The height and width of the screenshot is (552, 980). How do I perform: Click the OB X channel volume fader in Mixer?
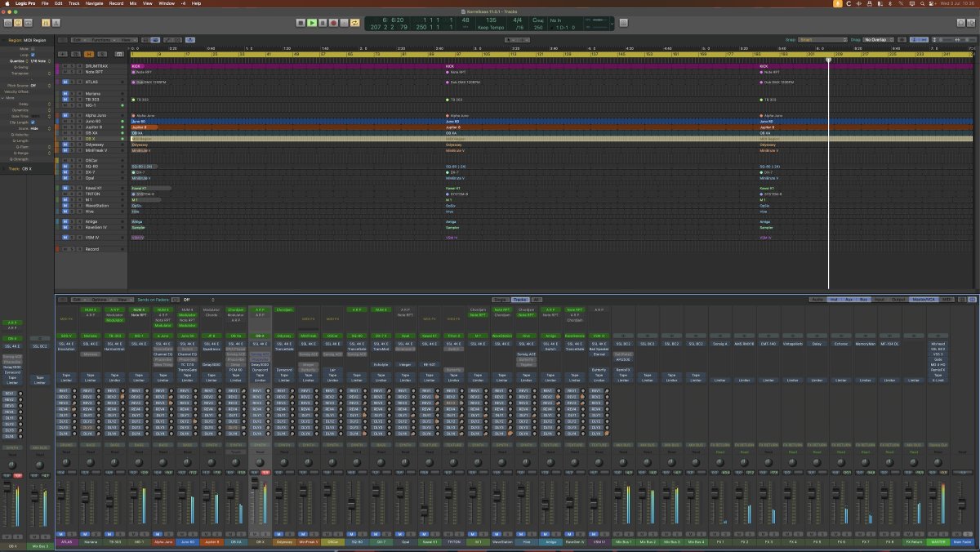pyautogui.click(x=255, y=483)
